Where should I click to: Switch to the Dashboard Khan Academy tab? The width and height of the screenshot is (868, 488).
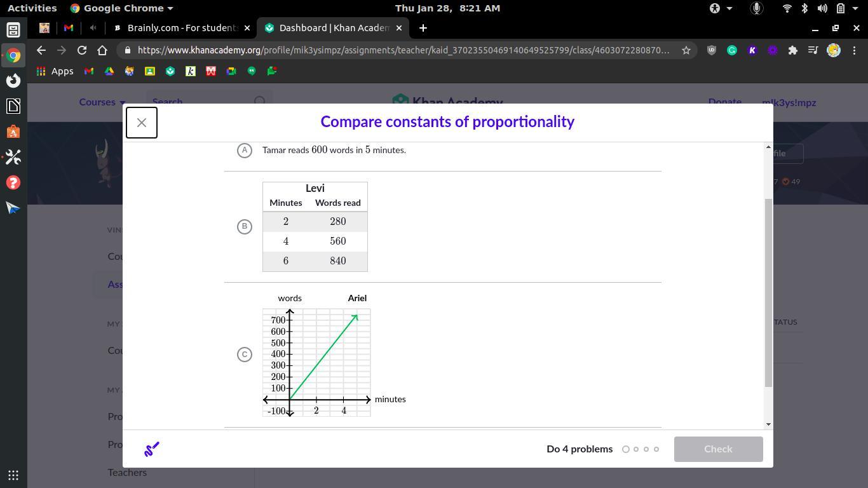coord(333,28)
